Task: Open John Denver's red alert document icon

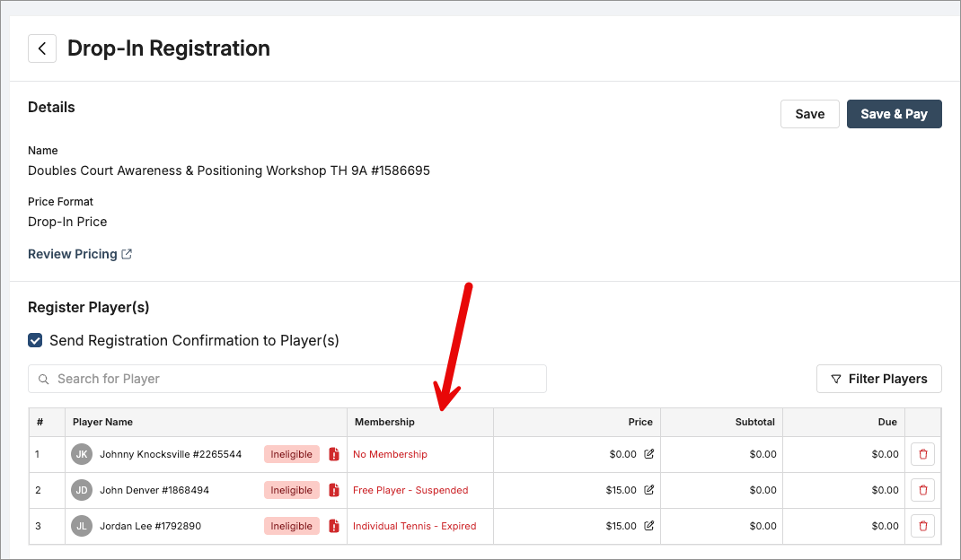Action: pos(334,490)
